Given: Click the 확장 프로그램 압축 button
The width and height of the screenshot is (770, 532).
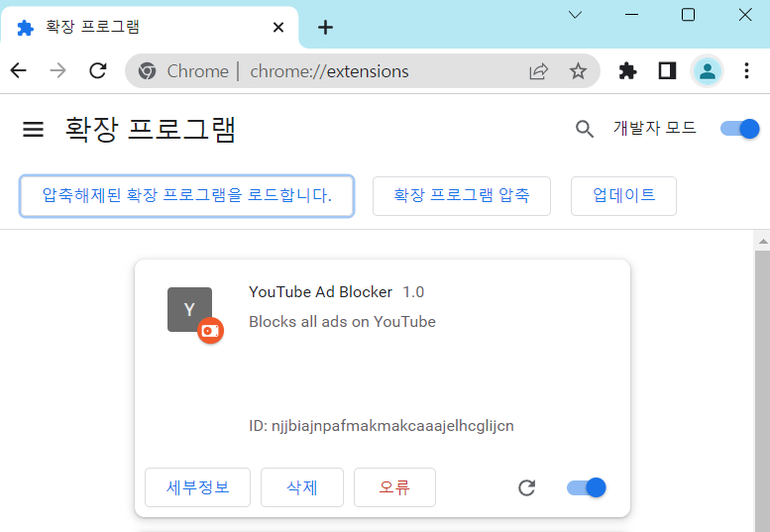Looking at the screenshot, I should (x=462, y=196).
